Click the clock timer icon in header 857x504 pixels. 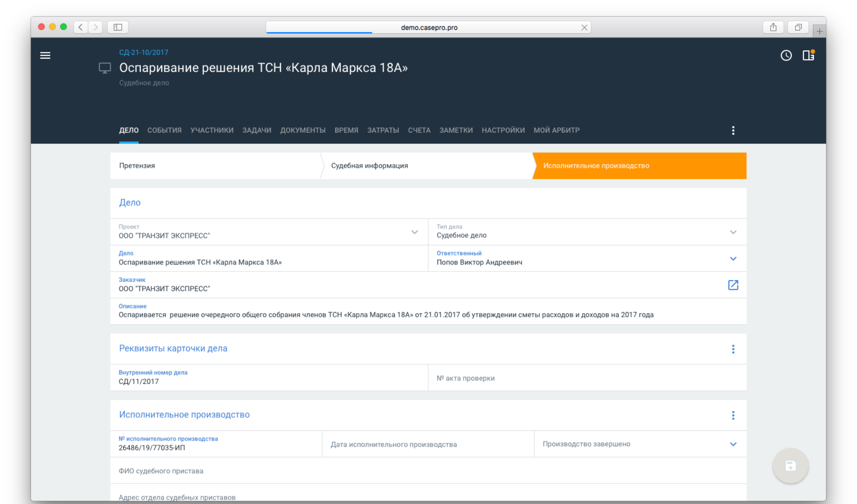tap(786, 55)
